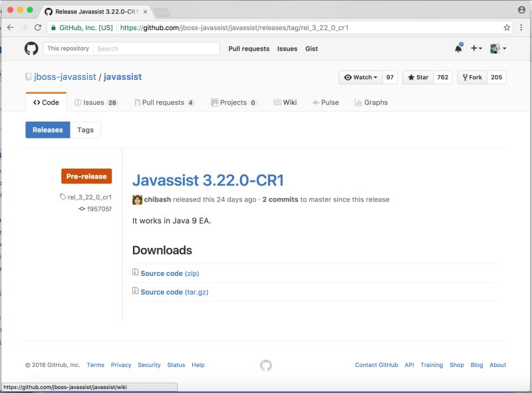Click the octocat mark in the footer
Viewport: 532px width, 393px height.
coord(265,365)
